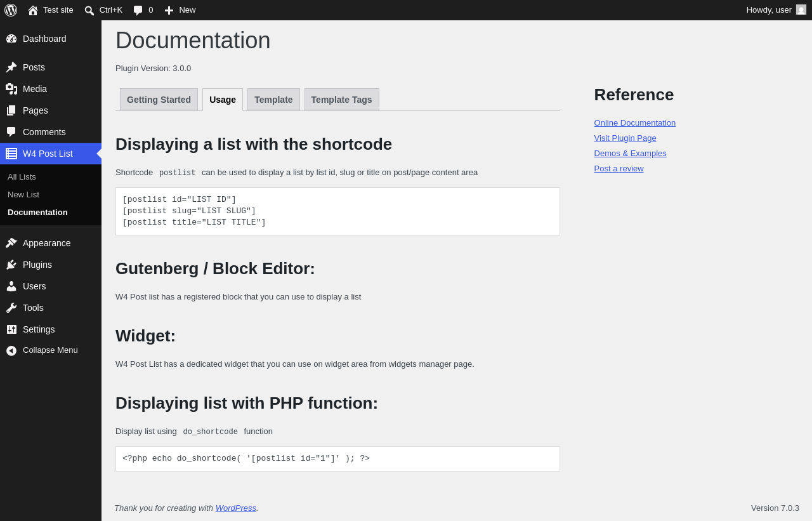Screen dimensions: 812x521
Task: Click the Pages icon in sidebar
Action: tap(11, 110)
